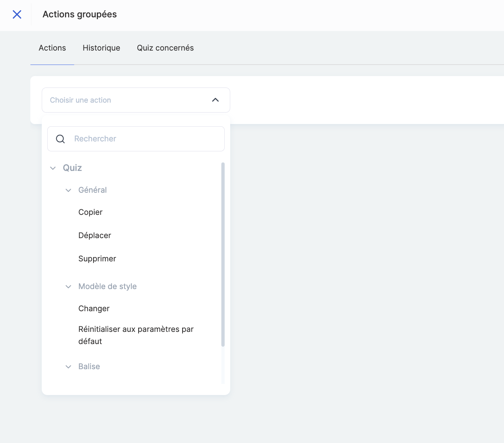Click the magnifying glass search icon

pos(60,139)
